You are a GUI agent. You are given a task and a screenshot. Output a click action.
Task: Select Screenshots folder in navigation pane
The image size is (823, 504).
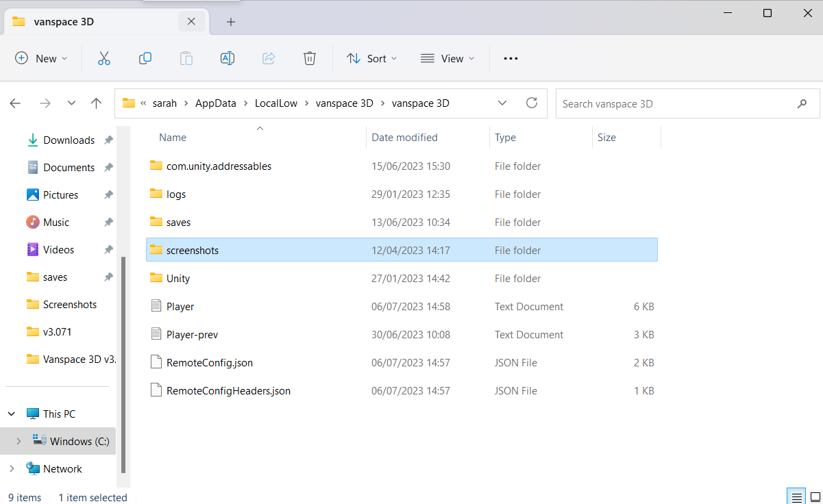click(x=70, y=304)
